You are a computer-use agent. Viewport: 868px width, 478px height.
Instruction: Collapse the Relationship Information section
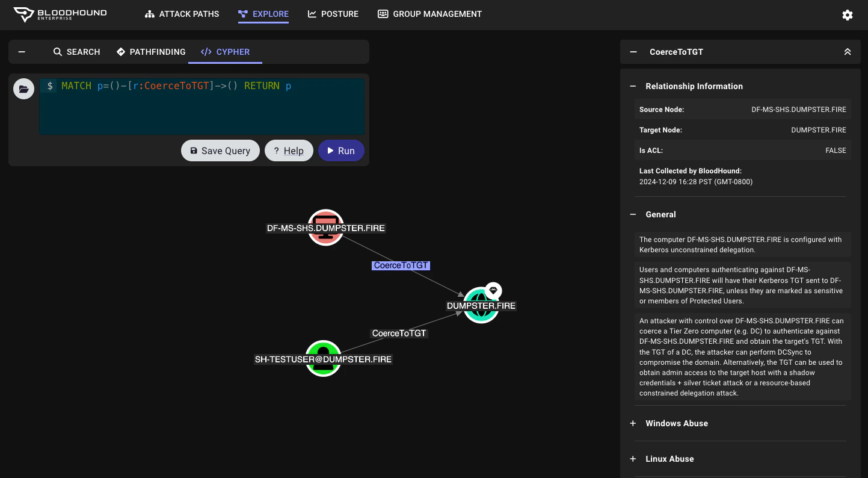tap(633, 86)
